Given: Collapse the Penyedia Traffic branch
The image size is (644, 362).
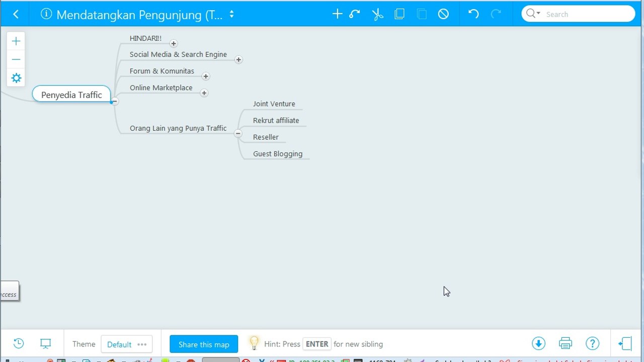Looking at the screenshot, I should (115, 101).
